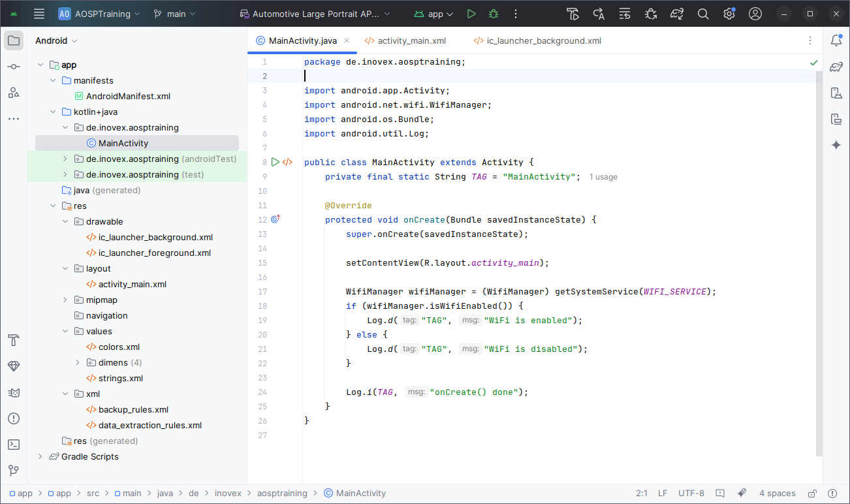
Task: Open the Version Control branch tool window
Action: point(14,471)
